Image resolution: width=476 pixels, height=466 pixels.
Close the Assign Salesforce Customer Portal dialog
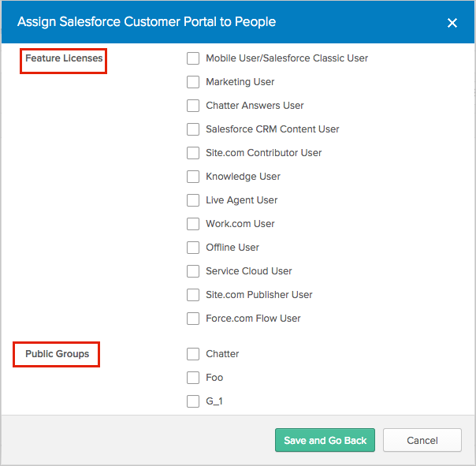coord(452,23)
